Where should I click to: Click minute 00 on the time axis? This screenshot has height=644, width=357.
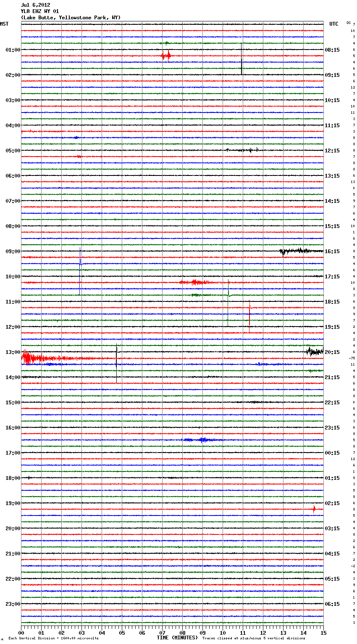[21, 633]
